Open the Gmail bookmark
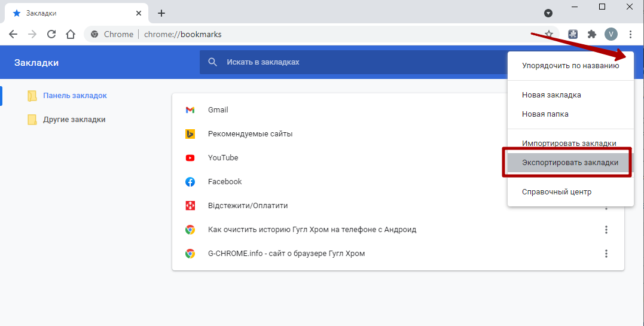 [x=218, y=110]
